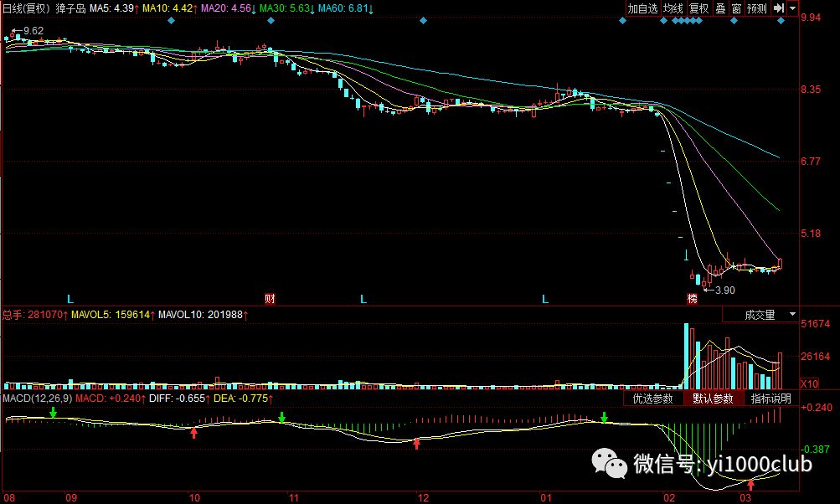Click the 榜 leaderboard marker at chart bottom
This screenshot has width=840, height=504.
click(693, 298)
